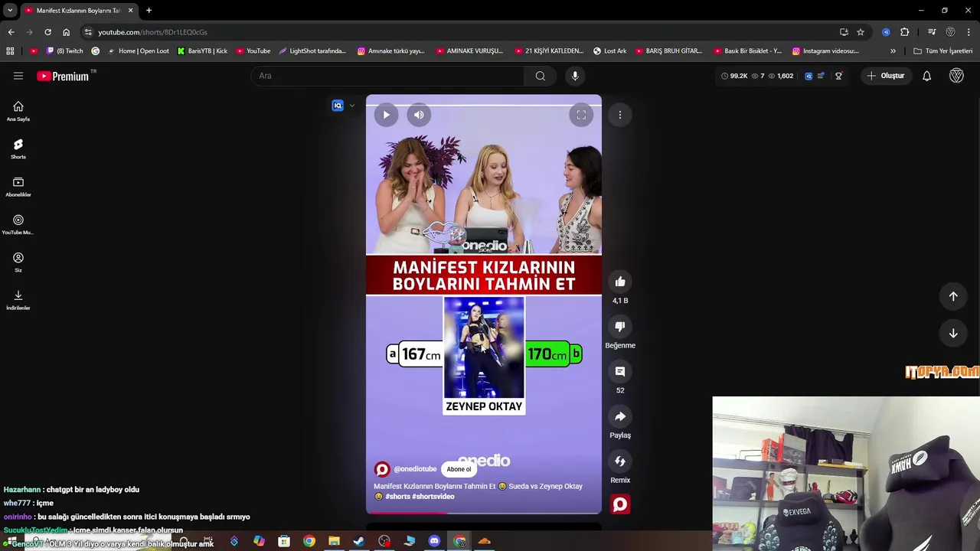Screen dimensions: 980x551
Task: Close the Manifest Kızlarının tab
Action: click(x=130, y=11)
